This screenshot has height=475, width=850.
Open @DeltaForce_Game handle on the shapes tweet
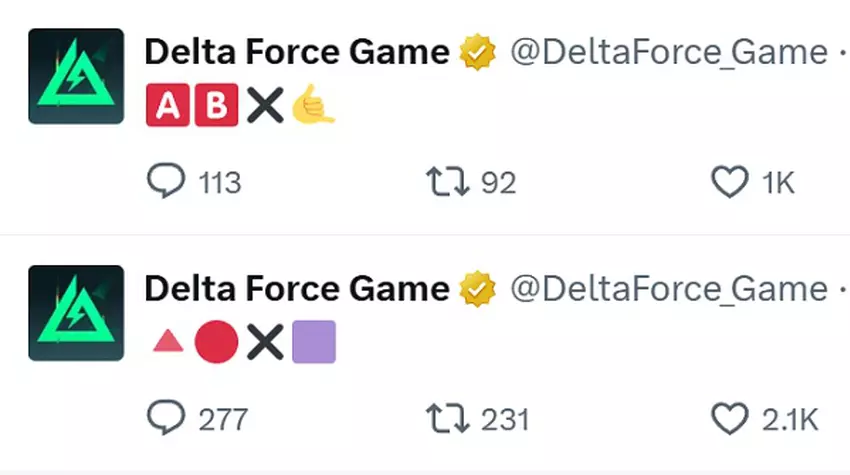[668, 289]
